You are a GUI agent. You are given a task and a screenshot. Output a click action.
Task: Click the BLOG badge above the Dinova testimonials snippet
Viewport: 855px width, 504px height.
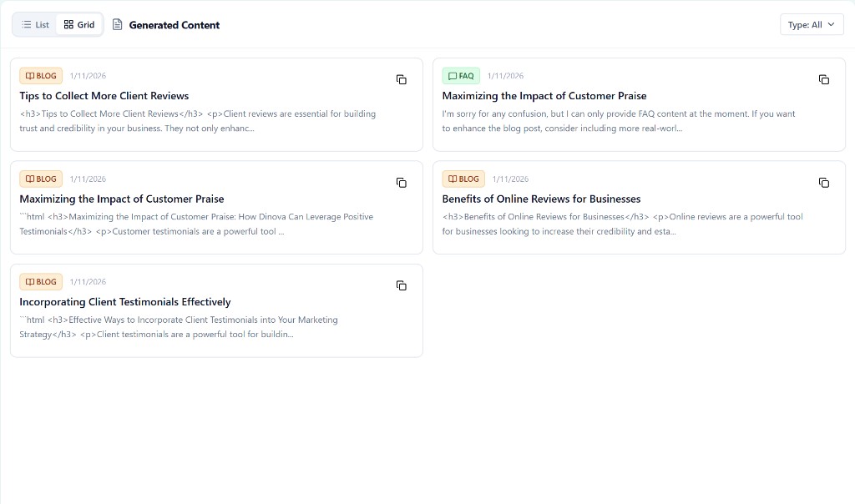[41, 179]
